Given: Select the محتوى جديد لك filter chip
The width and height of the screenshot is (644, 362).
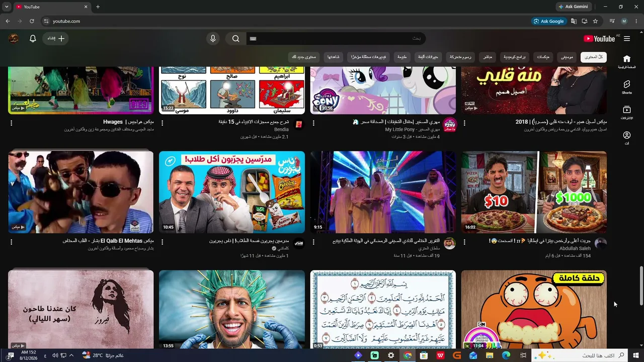Looking at the screenshot, I should click(304, 57).
